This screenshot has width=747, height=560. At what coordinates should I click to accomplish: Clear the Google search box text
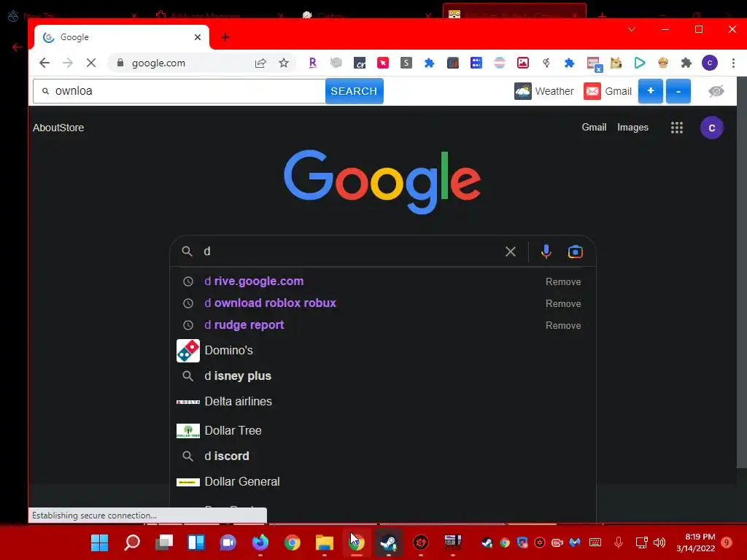(510, 251)
